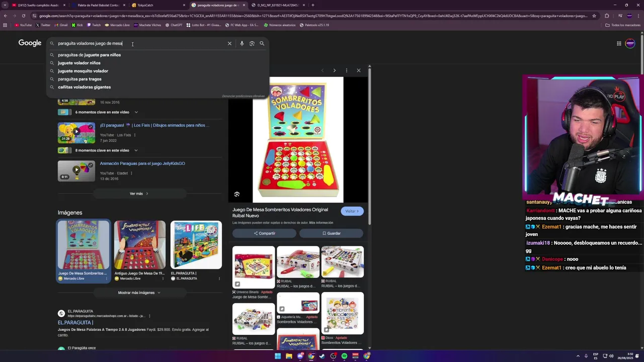Open the taskbar volume control

tap(611, 356)
